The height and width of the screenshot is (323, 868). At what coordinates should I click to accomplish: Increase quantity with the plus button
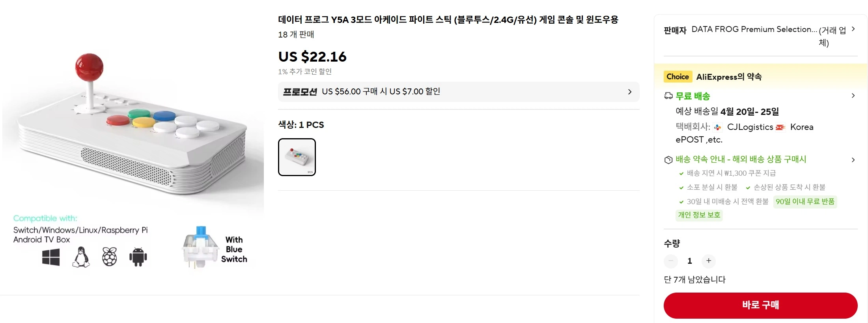(709, 261)
